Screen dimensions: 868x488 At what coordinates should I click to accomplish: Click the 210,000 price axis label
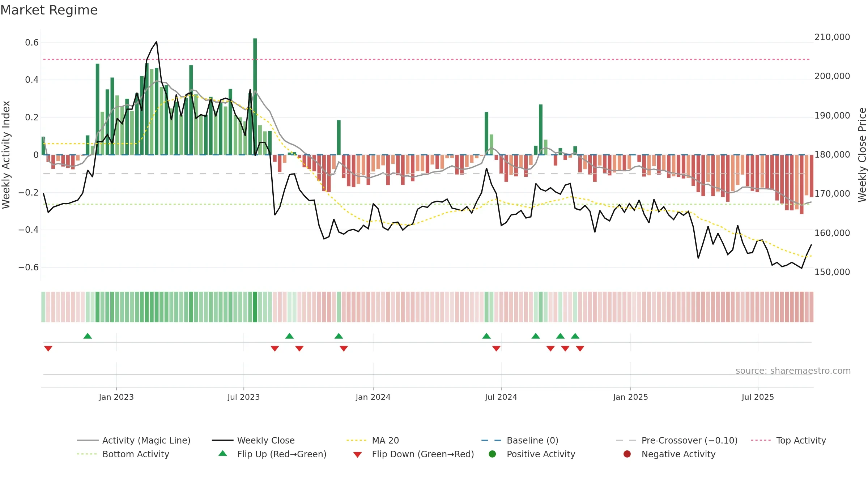(832, 37)
